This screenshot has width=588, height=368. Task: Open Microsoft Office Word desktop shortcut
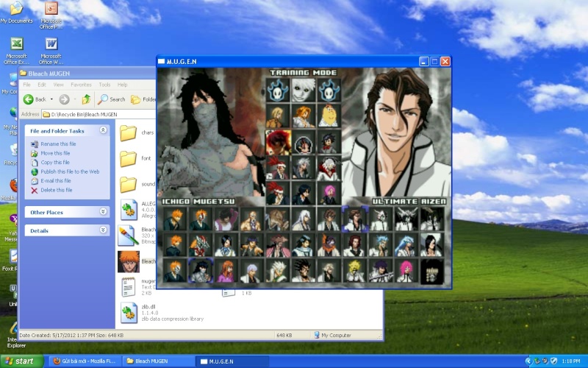click(x=51, y=50)
